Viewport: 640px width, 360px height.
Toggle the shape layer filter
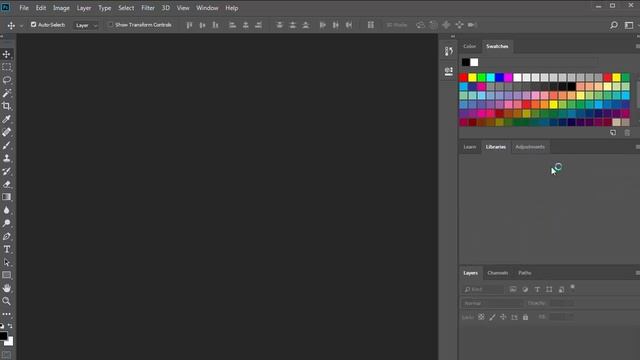549,289
